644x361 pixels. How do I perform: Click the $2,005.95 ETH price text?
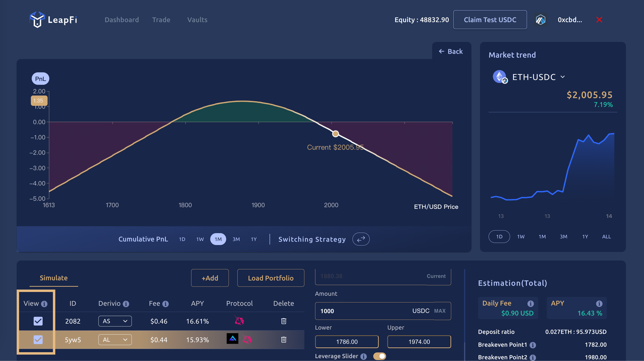pos(590,95)
